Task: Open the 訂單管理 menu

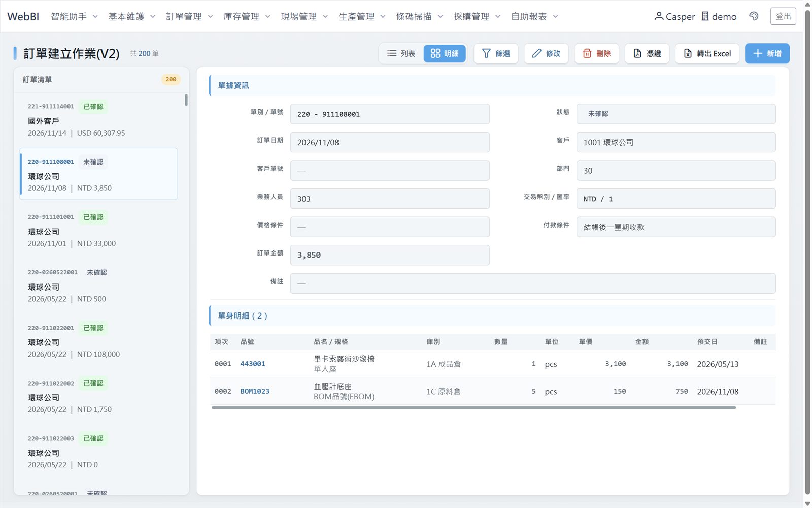Action: (190, 16)
